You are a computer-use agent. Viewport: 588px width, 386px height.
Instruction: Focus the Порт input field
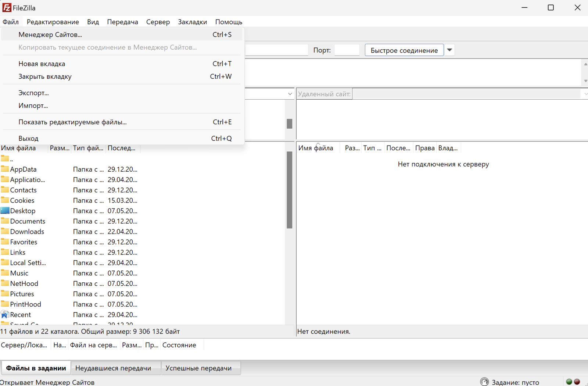[347, 50]
